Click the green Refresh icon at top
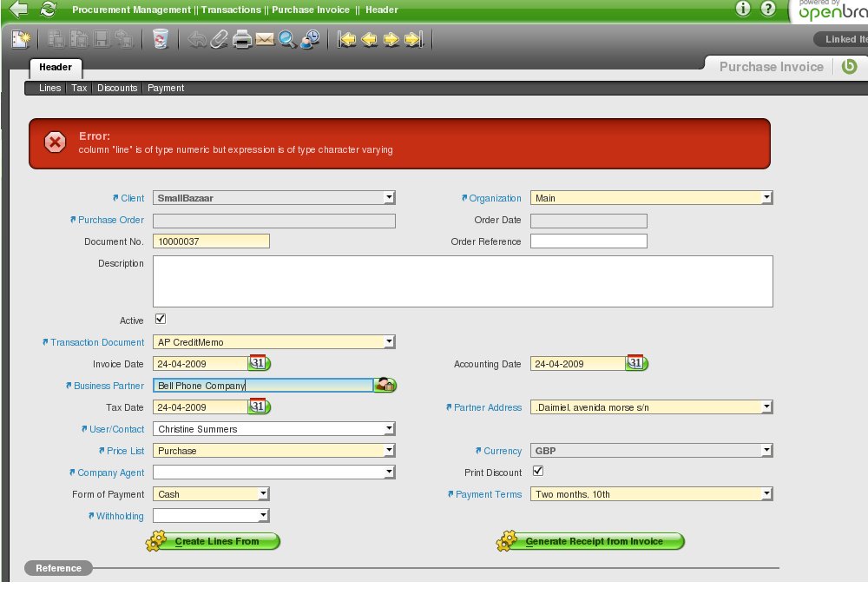868x608 pixels. [x=49, y=10]
